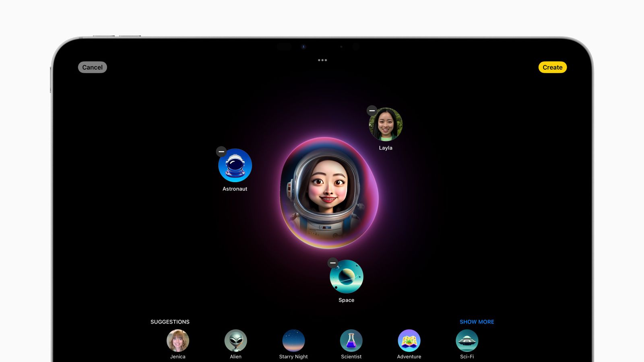Tap the generated astronaut image preview
Viewport: 644px width, 362px height.
tap(328, 193)
